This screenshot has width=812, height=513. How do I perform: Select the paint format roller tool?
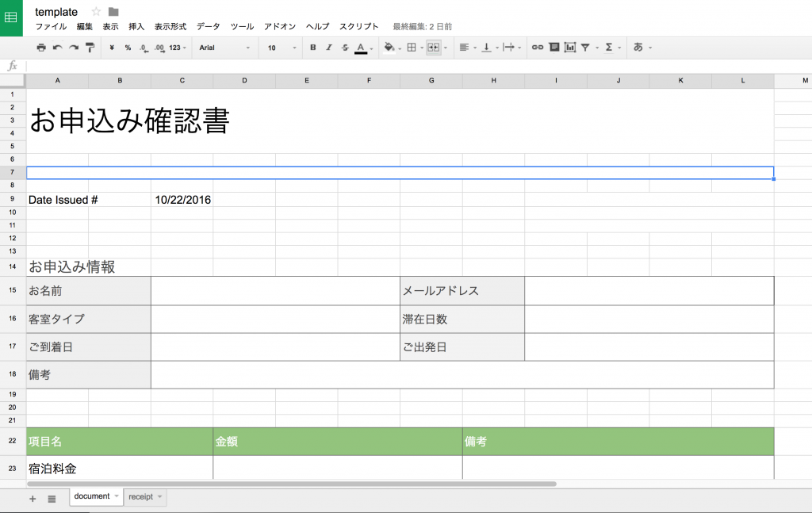tap(90, 48)
